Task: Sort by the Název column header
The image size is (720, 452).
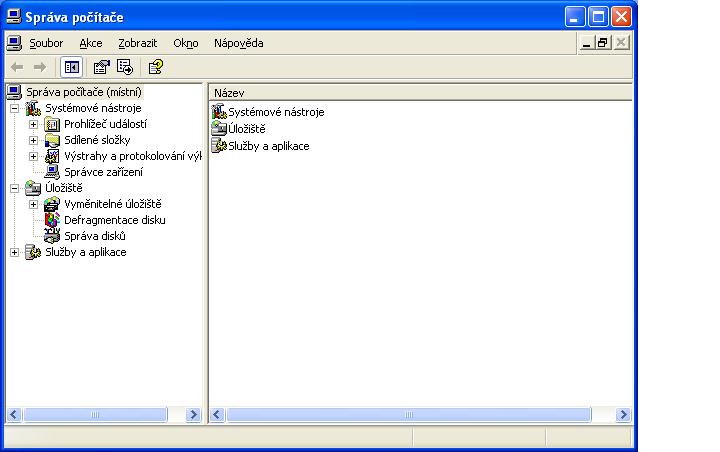Action: click(x=420, y=93)
